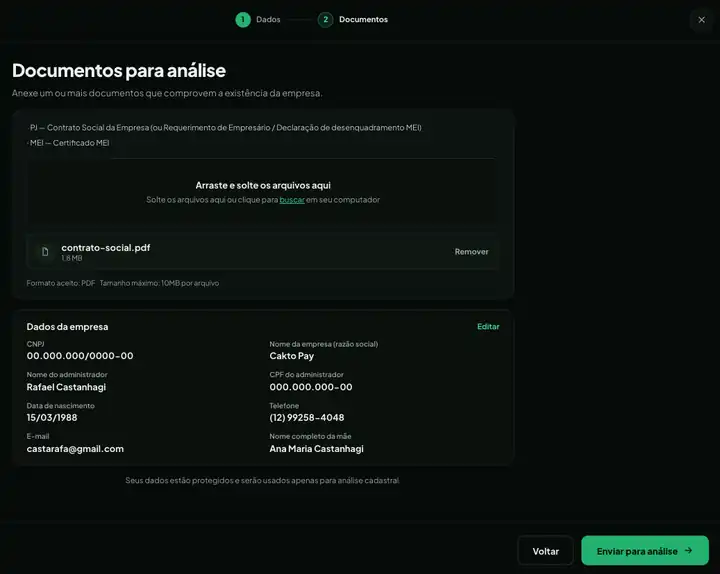Select the Documentos step label
This screenshot has height=574, width=720.
pos(363,20)
